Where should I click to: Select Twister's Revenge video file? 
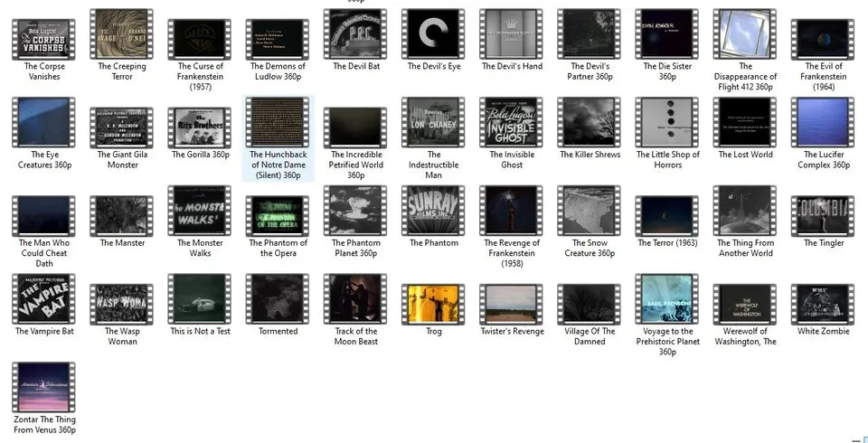pyautogui.click(x=512, y=301)
